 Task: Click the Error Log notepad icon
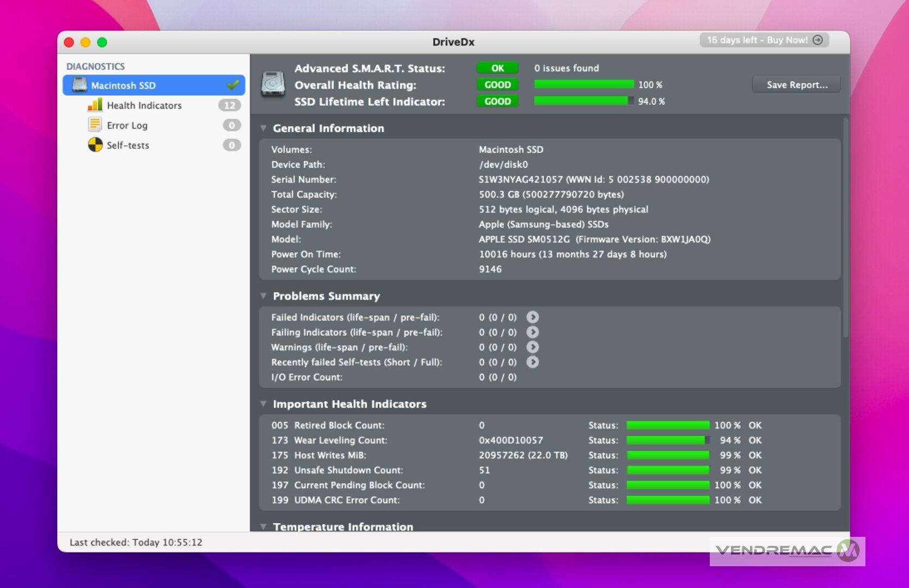point(95,125)
